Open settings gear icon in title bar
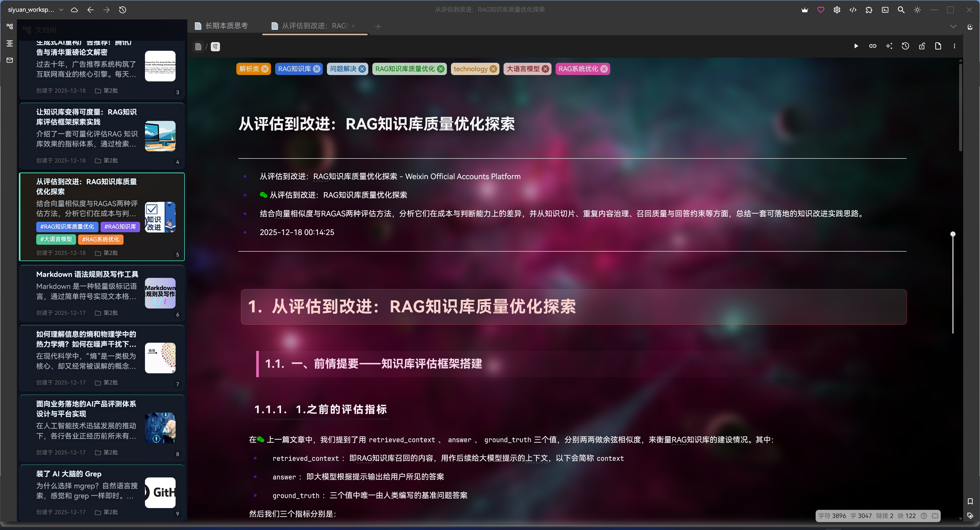This screenshot has width=980, height=530. [x=837, y=10]
